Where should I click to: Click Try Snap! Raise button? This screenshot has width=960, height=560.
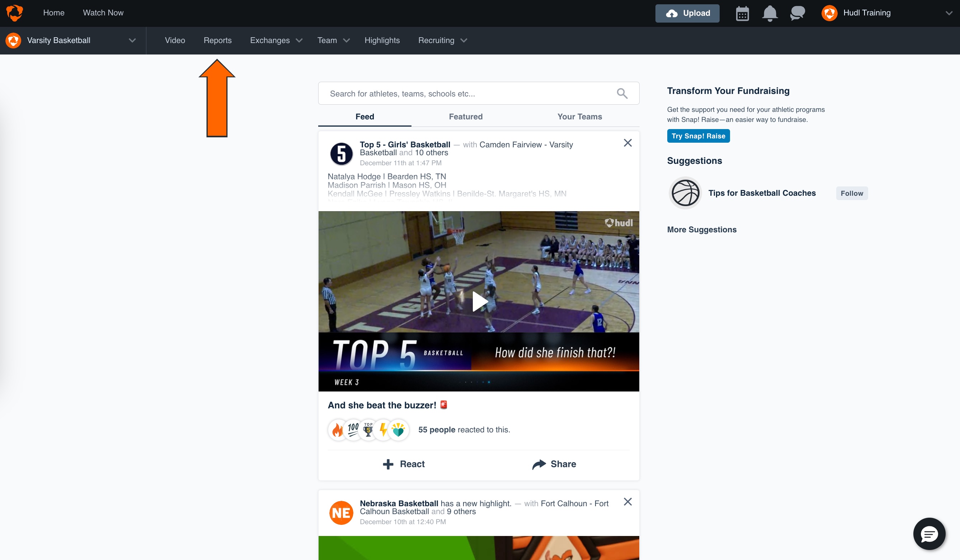pyautogui.click(x=698, y=136)
